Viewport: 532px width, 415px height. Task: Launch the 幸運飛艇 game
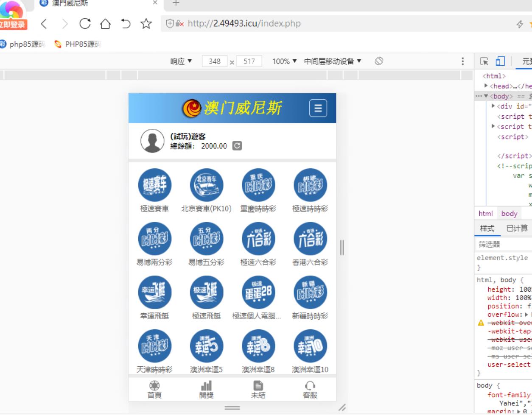(x=154, y=292)
